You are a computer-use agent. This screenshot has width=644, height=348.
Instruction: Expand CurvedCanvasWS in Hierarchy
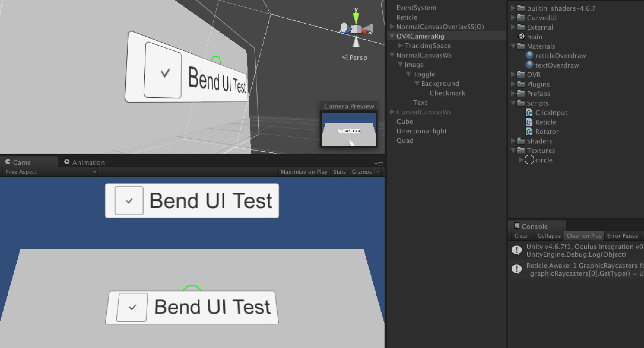[392, 112]
